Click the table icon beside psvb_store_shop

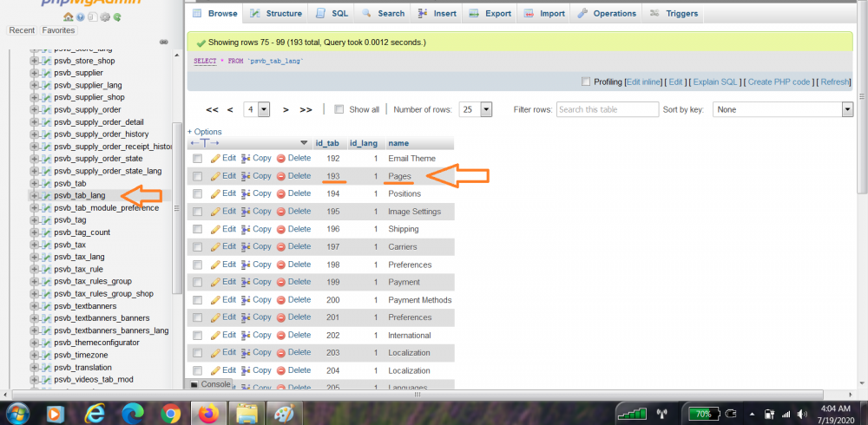[47, 61]
